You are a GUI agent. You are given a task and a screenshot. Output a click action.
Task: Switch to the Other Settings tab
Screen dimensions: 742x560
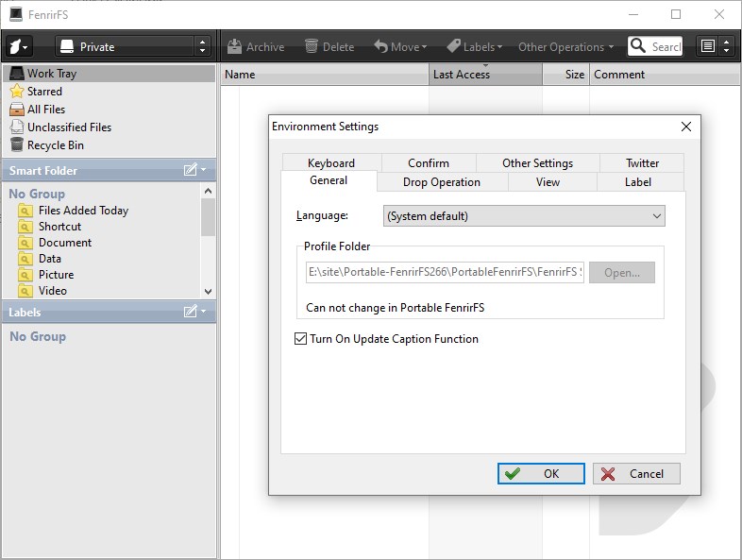point(537,162)
